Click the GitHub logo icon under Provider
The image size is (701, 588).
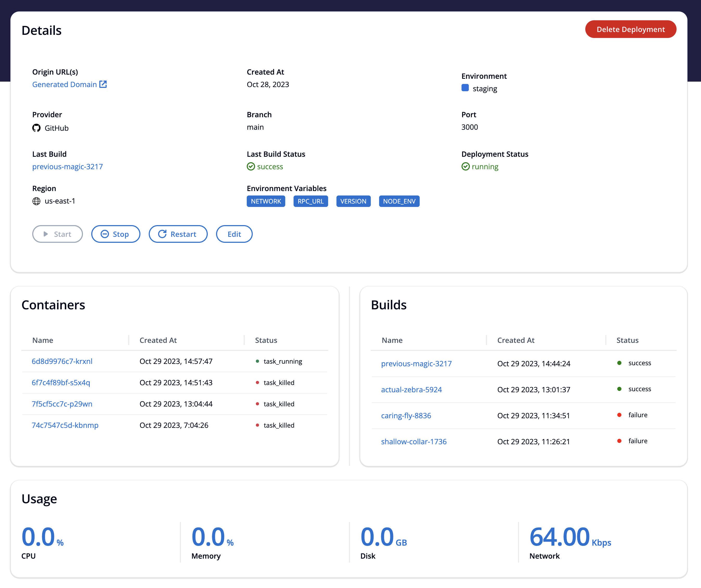click(x=36, y=128)
